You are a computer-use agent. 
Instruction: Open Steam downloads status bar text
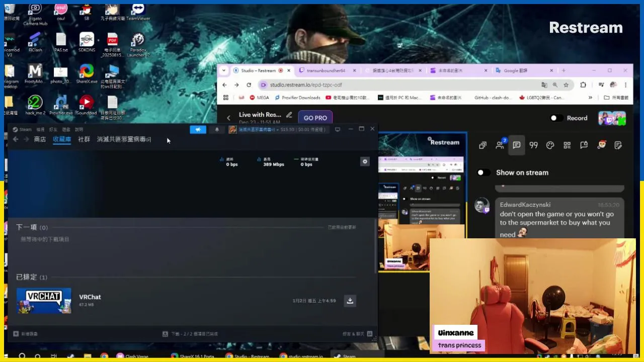[x=190, y=334]
